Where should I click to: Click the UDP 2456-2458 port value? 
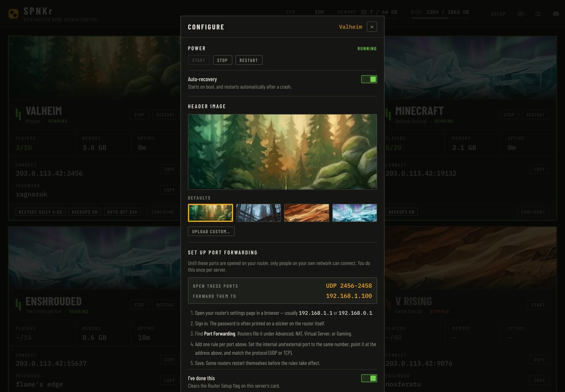349,286
